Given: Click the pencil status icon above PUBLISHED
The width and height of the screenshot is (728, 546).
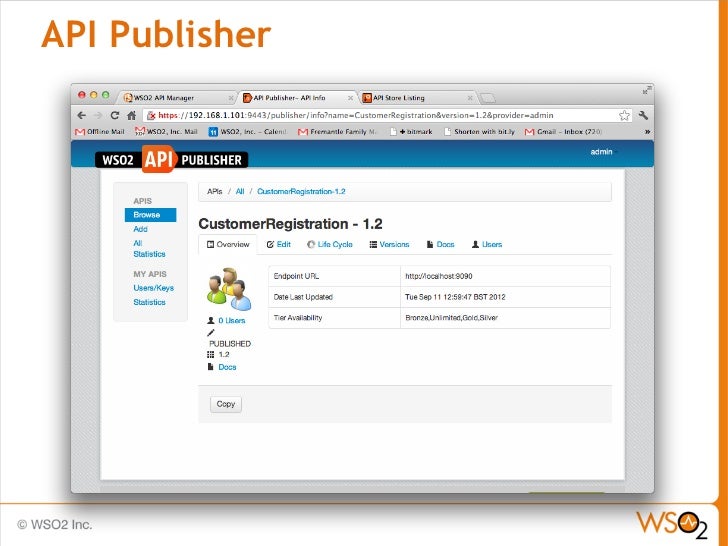Looking at the screenshot, I should [x=211, y=332].
